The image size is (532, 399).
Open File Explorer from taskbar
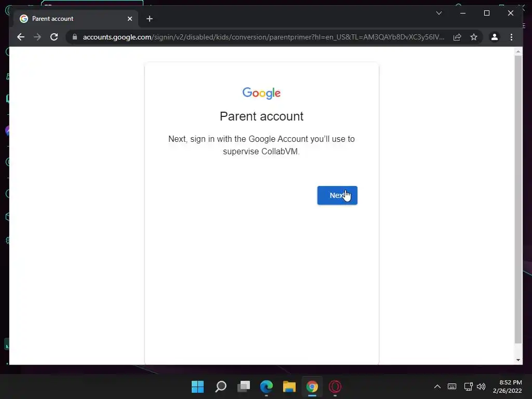click(289, 387)
